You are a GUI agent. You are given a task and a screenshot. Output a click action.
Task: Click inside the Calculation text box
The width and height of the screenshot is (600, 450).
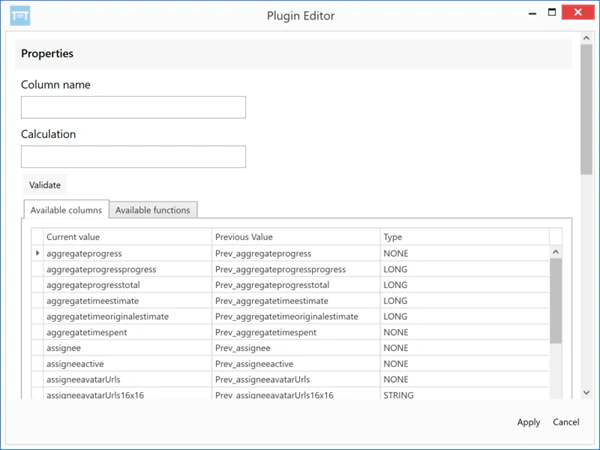click(x=133, y=157)
